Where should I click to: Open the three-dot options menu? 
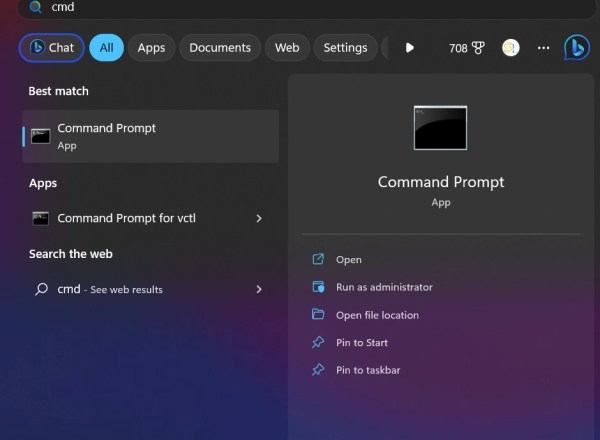[543, 48]
